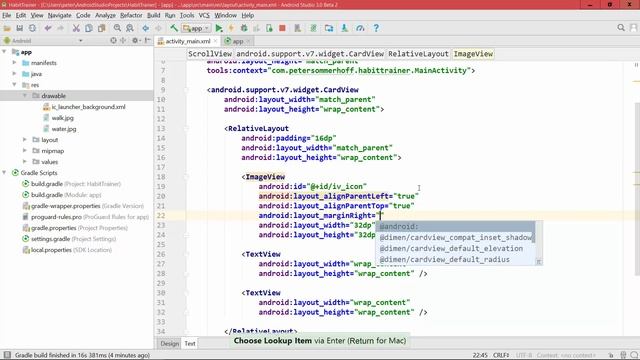640x360 pixels.
Task: Open the SDK Manager download icon
Action: [344, 28]
